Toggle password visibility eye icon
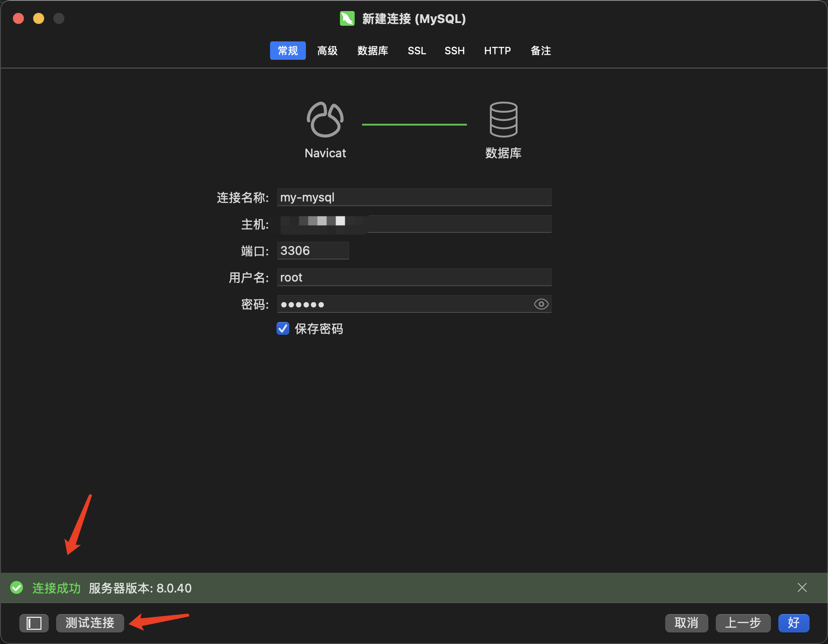The width and height of the screenshot is (828, 644). 541,304
